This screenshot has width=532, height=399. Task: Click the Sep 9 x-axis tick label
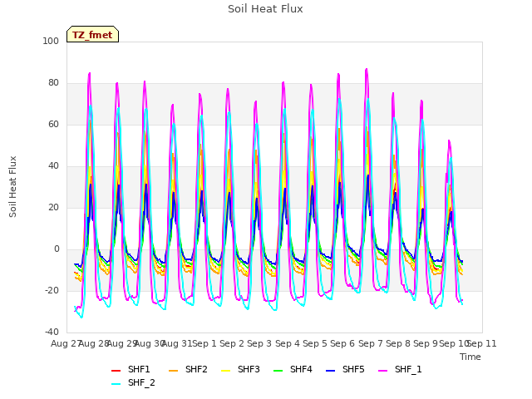tap(426, 343)
